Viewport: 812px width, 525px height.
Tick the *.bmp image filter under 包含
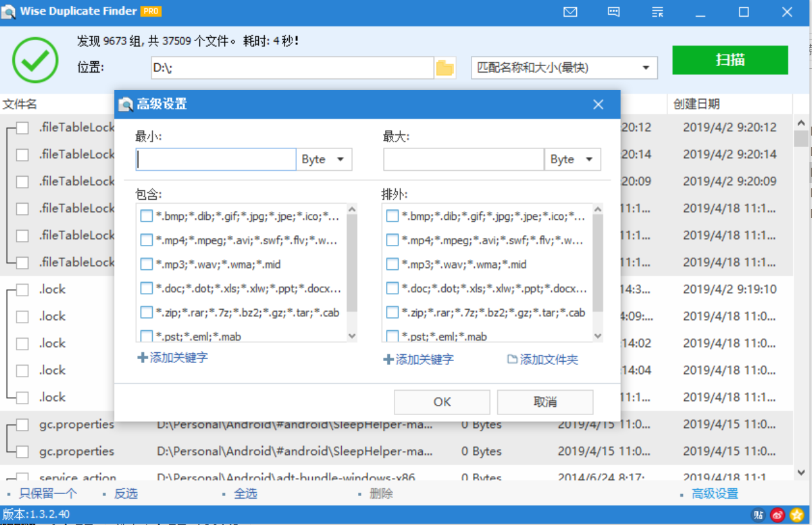pyautogui.click(x=146, y=217)
